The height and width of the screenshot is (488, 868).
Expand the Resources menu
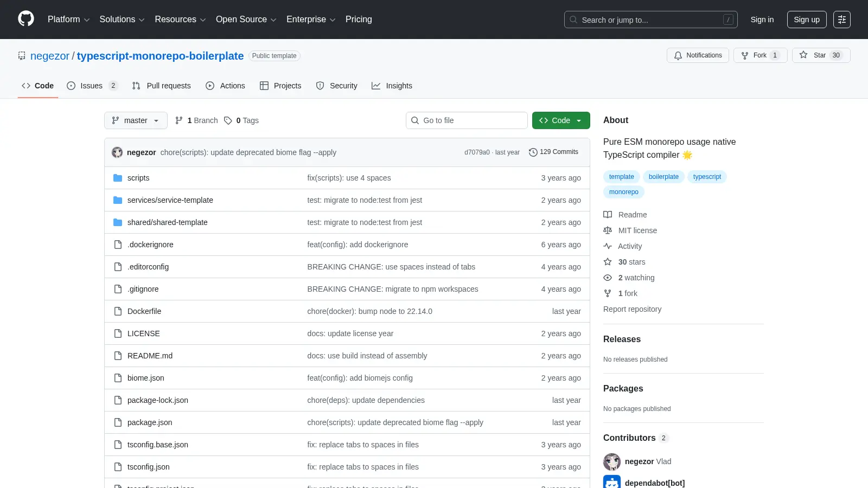point(180,20)
